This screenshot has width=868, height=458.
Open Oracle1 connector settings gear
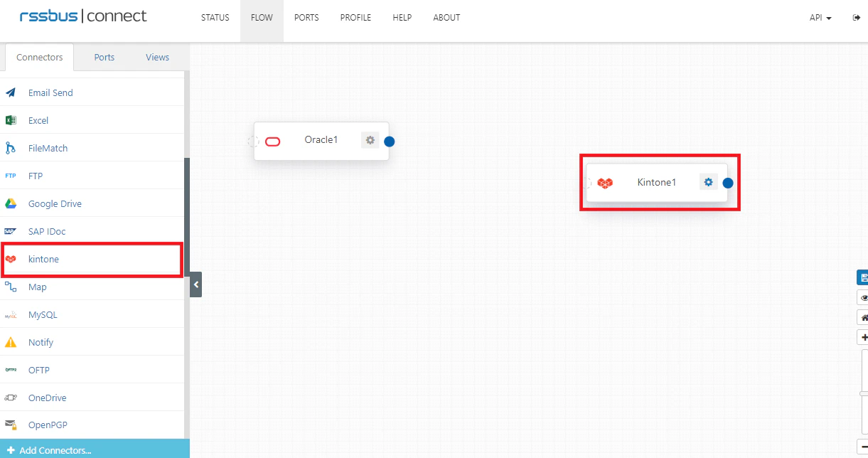pos(370,140)
